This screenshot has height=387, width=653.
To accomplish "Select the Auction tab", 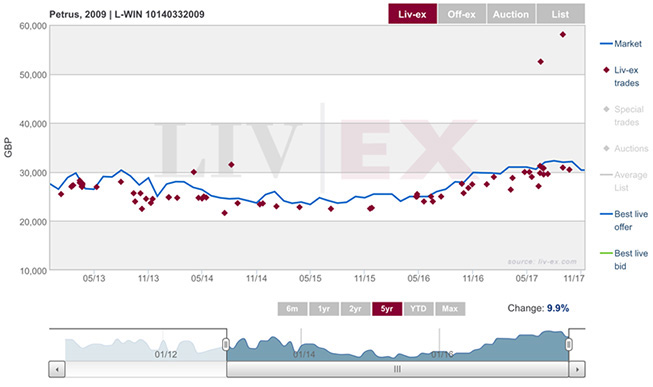I will [511, 14].
